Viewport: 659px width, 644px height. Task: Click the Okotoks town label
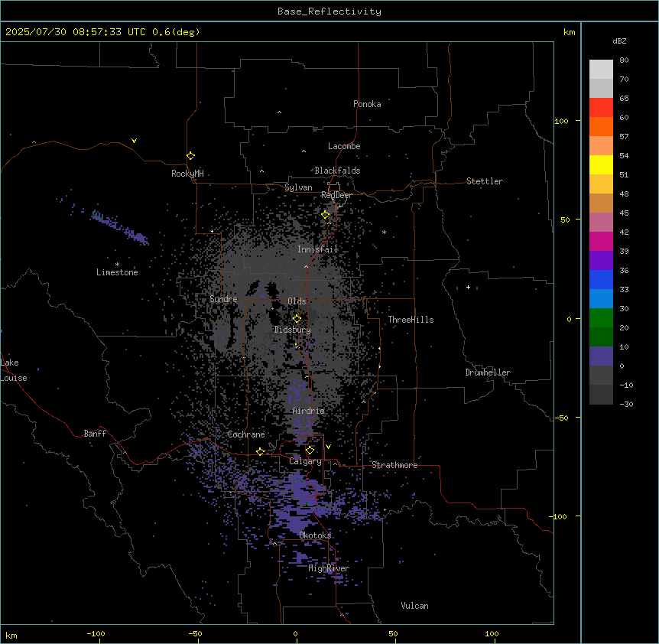click(x=315, y=535)
